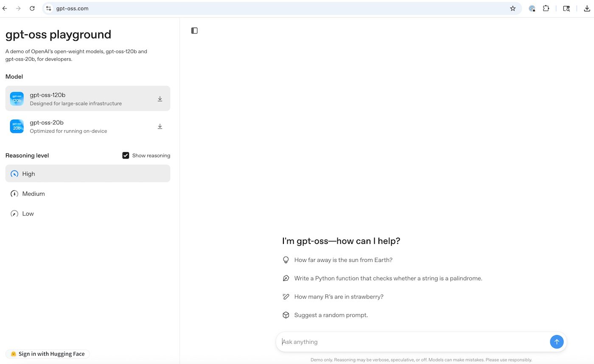This screenshot has height=364, width=594.
Task: Select the Low reasoning level
Action: (28, 213)
